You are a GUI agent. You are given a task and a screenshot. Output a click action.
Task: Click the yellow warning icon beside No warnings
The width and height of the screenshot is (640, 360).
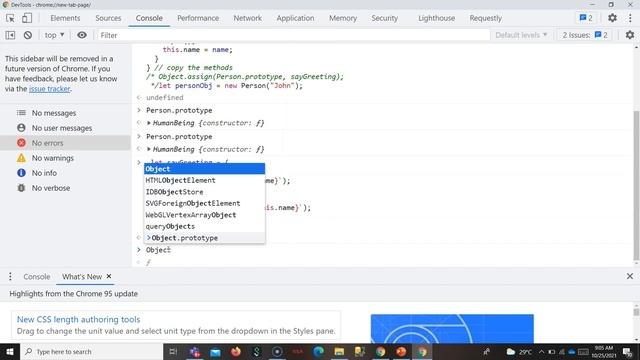21,158
